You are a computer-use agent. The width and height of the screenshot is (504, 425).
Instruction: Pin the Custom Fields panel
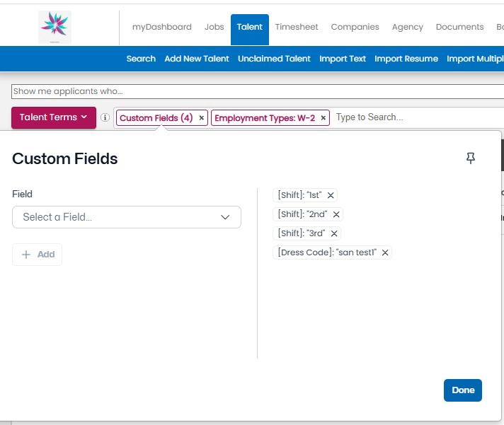pyautogui.click(x=471, y=158)
